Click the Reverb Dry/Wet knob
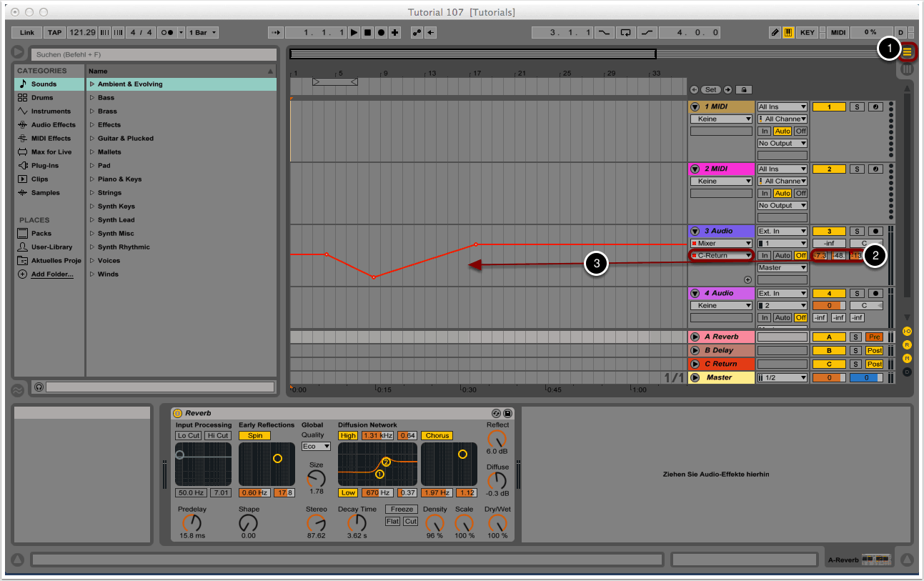This screenshot has width=924, height=581. click(x=497, y=522)
